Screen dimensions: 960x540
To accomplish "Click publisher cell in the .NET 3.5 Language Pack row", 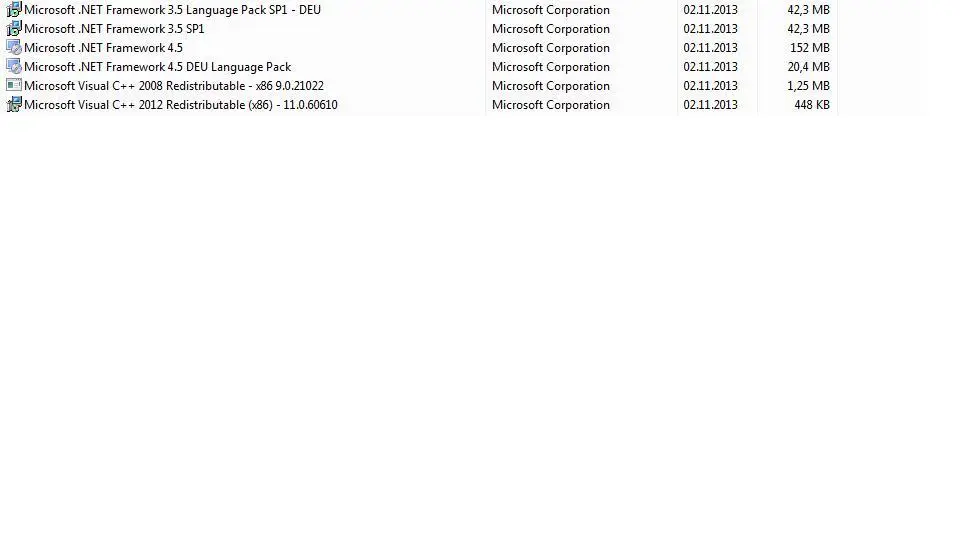I will click(550, 10).
